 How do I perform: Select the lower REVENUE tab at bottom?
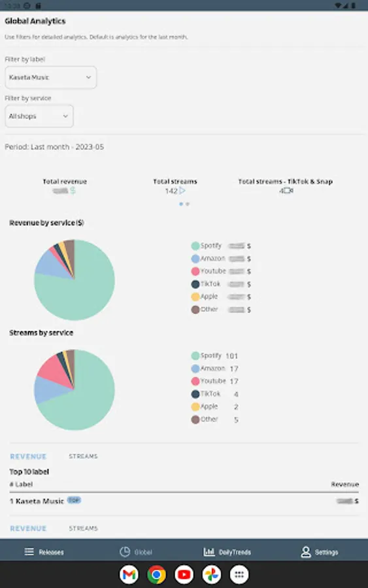(x=28, y=529)
